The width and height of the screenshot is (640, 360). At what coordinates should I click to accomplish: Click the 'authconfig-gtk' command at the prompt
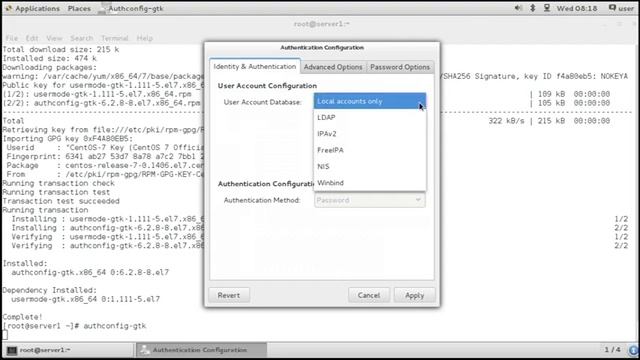[x=115, y=326]
